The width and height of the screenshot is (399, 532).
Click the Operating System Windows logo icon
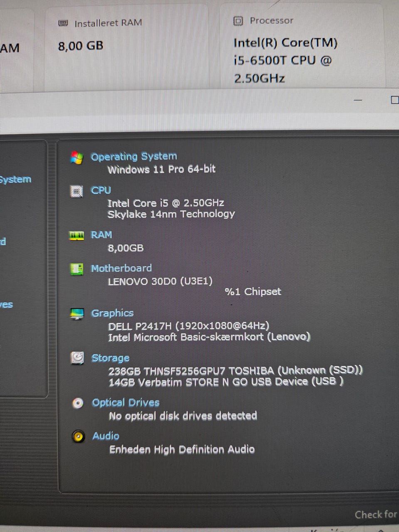[76, 158]
